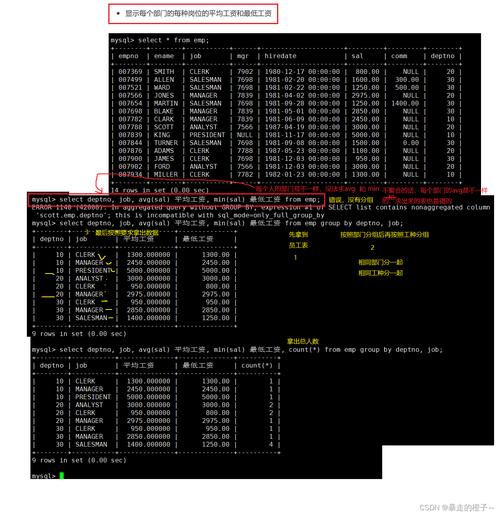Image resolution: width=500 pixels, height=515 pixels.
Task: Click the 'empno' column header
Action: click(128, 56)
